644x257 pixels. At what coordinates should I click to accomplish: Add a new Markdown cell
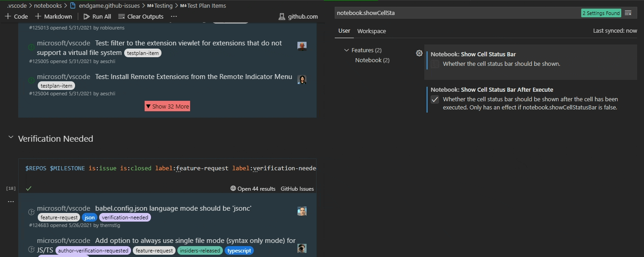(x=53, y=16)
